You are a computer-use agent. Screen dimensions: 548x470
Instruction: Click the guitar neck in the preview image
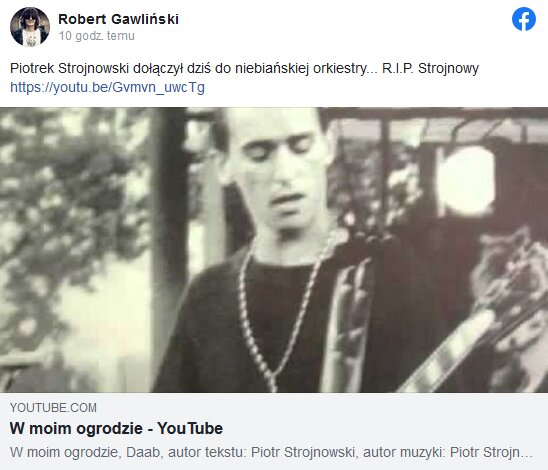[468, 346]
